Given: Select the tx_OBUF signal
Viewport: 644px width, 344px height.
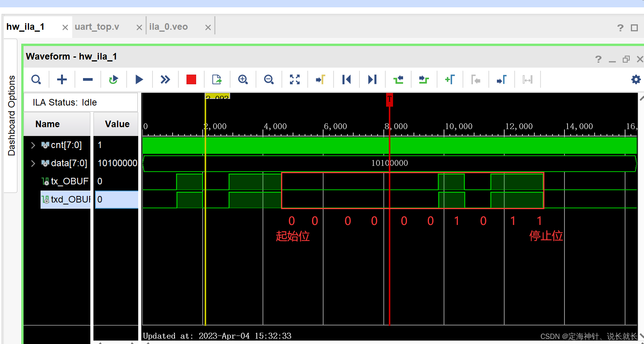Looking at the screenshot, I should [x=69, y=181].
